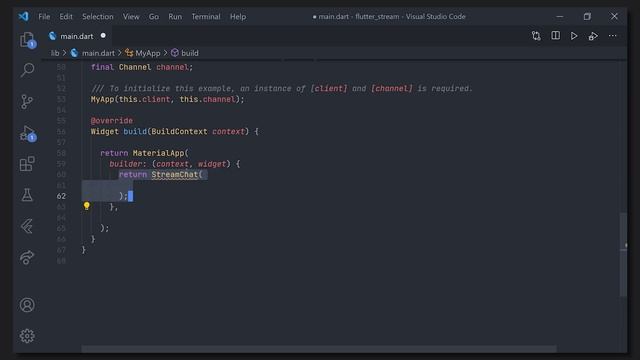
Task: Open the Extensions view
Action: (x=27, y=164)
